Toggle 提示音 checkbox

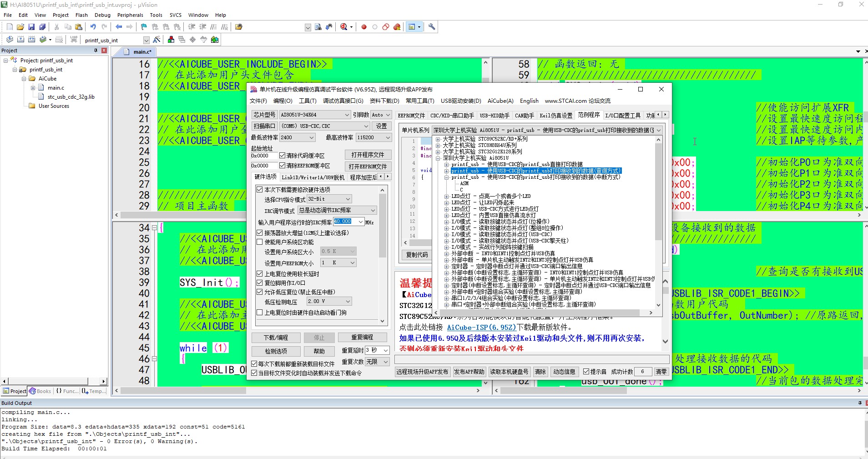(586, 372)
